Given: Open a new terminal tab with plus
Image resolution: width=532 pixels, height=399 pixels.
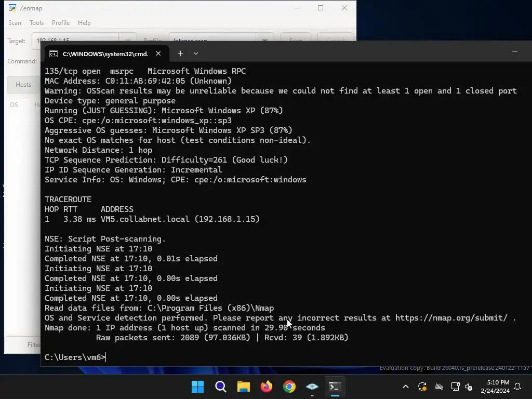Looking at the screenshot, I should coord(180,54).
